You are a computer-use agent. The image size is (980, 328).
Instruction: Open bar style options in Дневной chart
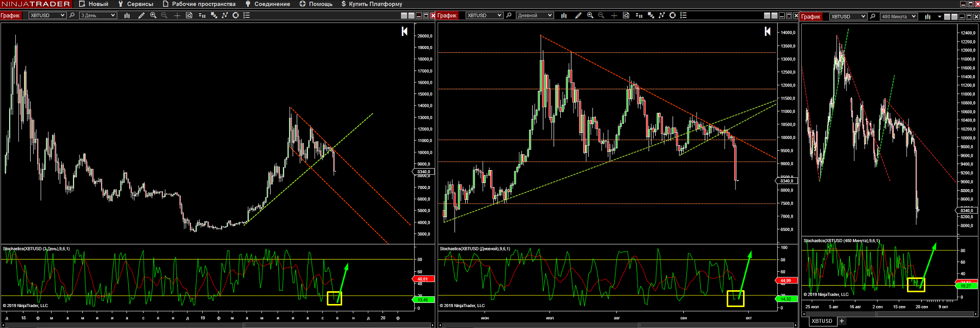pos(564,15)
